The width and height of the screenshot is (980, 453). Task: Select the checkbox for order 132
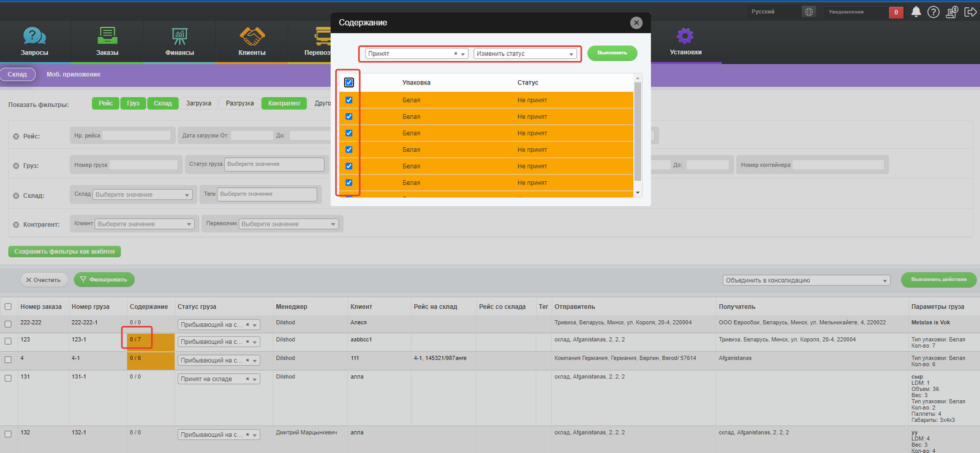[8, 434]
